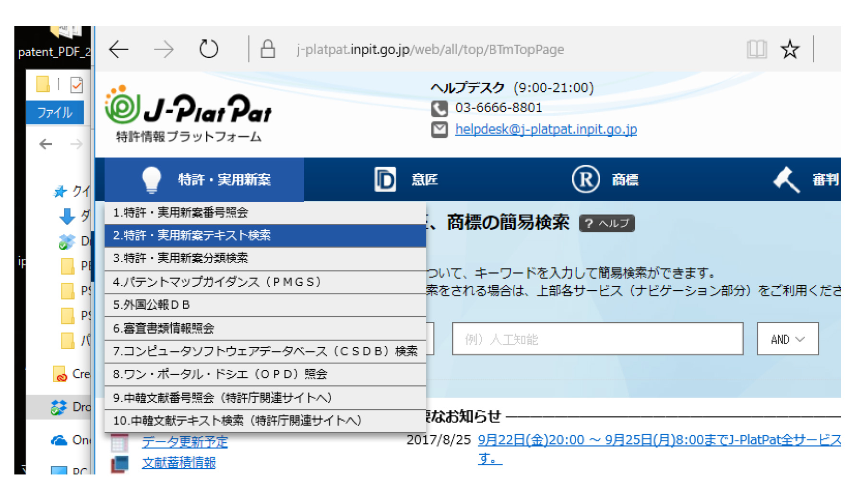The image size is (868, 498).
Task: Click the phone icon beside helpdesk number
Action: point(440,109)
